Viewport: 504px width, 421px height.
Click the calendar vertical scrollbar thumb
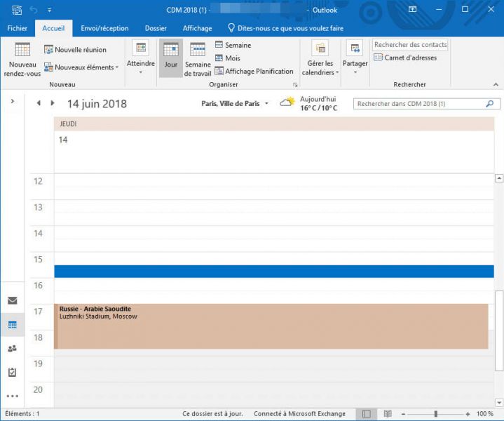coord(499,331)
